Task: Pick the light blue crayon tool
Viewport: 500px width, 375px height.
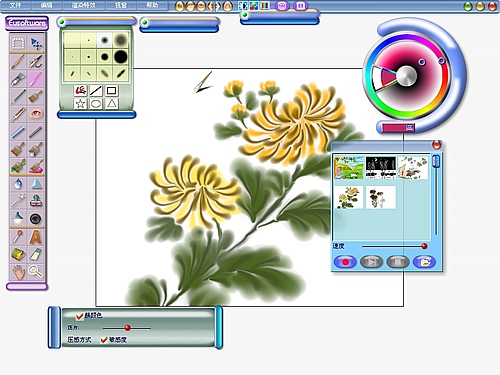Action: 18,131
